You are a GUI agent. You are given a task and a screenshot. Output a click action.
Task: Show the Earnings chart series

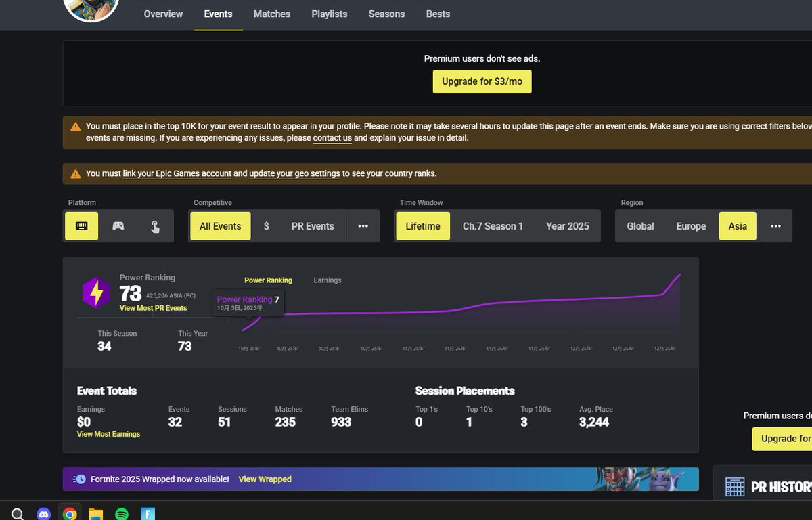328,280
